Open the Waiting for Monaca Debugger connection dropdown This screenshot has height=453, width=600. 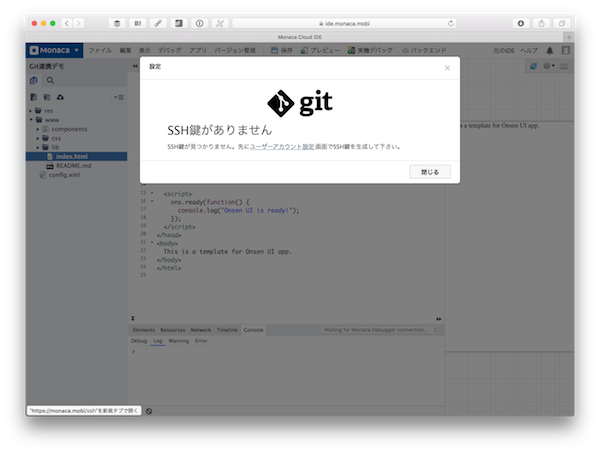click(380, 330)
